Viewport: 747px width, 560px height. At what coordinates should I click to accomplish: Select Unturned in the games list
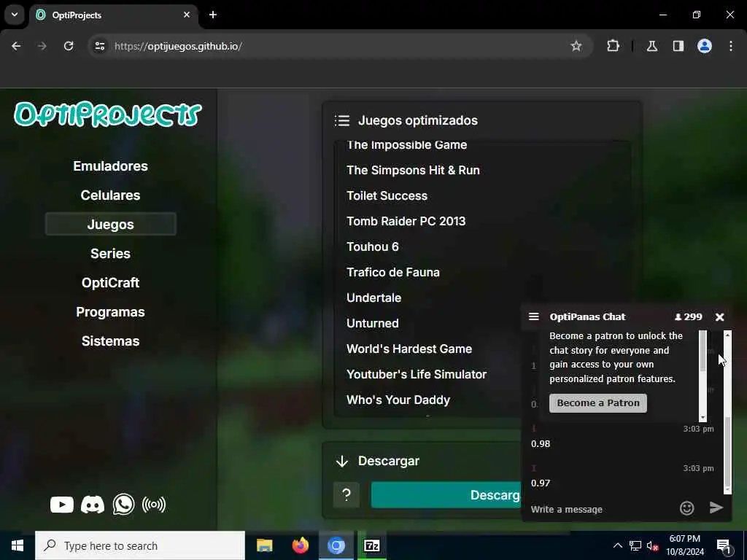(373, 323)
